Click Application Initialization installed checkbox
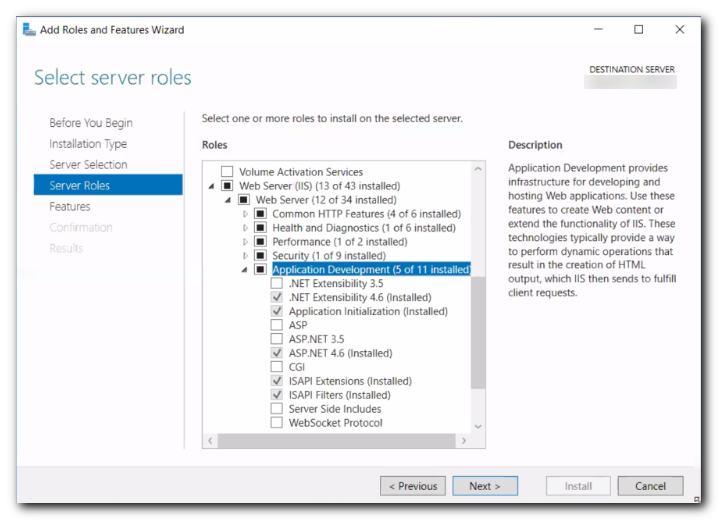Viewport: 718px width, 520px height. [277, 311]
